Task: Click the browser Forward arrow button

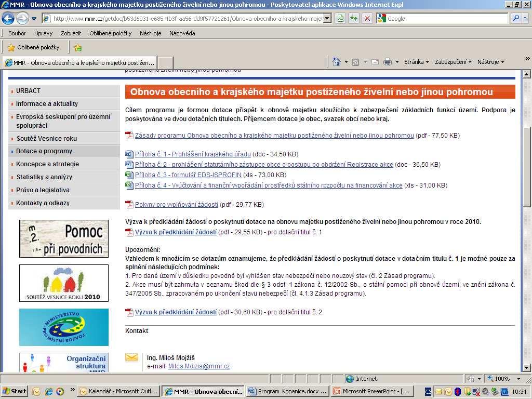Action: 22,18
